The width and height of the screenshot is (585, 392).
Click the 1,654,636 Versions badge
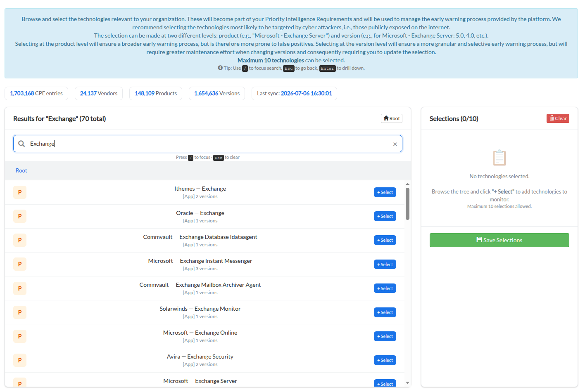click(x=217, y=93)
